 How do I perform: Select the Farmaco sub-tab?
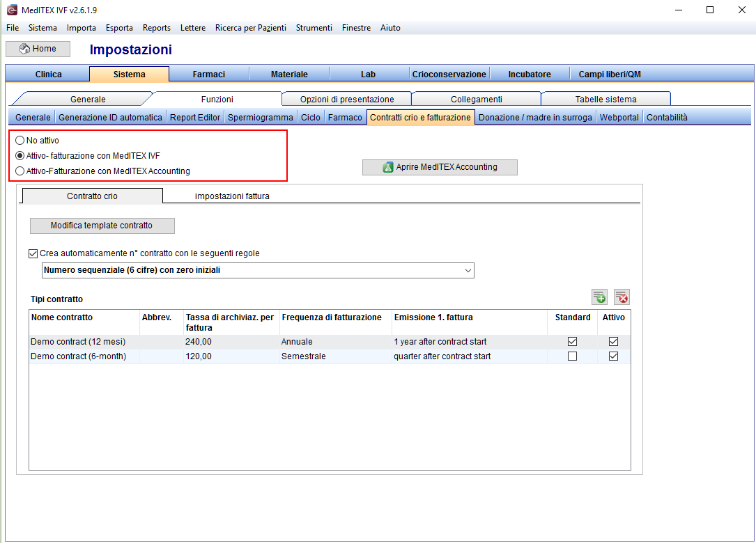[345, 118]
